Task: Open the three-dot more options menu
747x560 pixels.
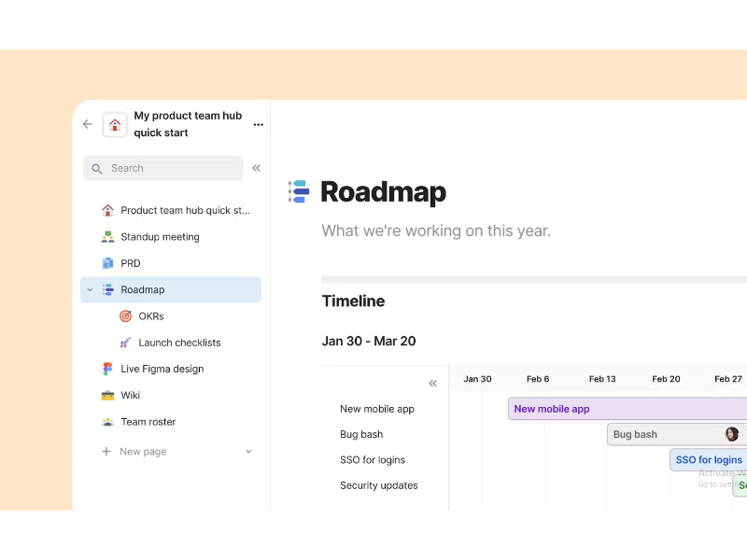Action: coord(259,125)
